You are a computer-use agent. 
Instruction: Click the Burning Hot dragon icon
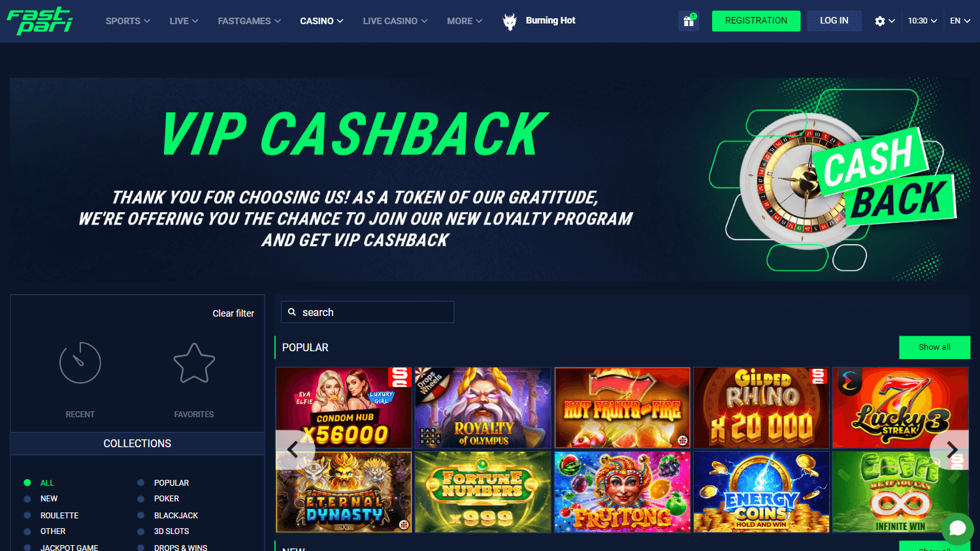[510, 22]
